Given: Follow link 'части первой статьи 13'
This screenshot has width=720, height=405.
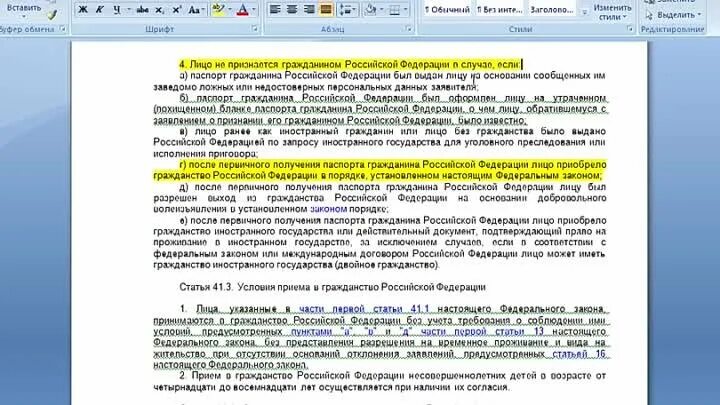Looking at the screenshot, I should tap(482, 331).
